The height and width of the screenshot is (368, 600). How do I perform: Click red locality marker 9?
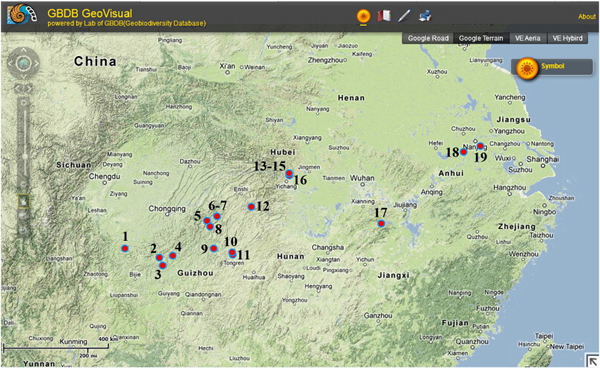(214, 249)
